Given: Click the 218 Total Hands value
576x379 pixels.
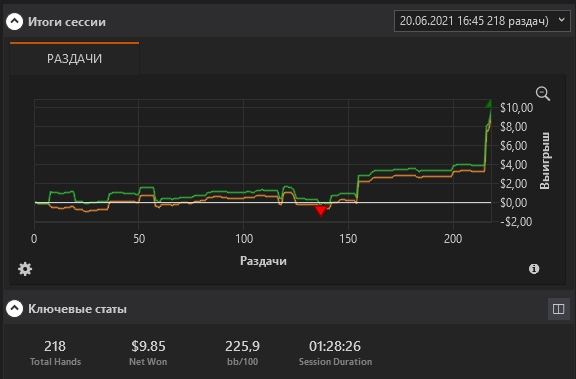Looking at the screenshot, I should [x=55, y=346].
